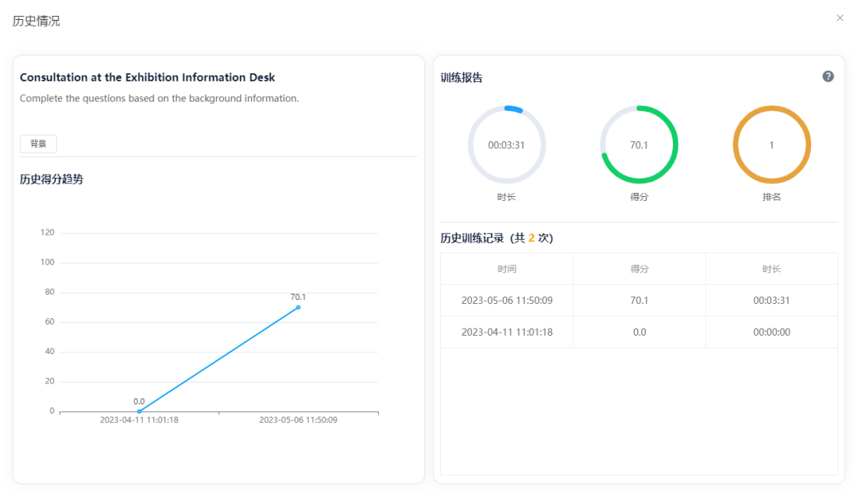This screenshot has width=858, height=504.
Task: Click the 0.0 data point on the chart
Action: [139, 411]
